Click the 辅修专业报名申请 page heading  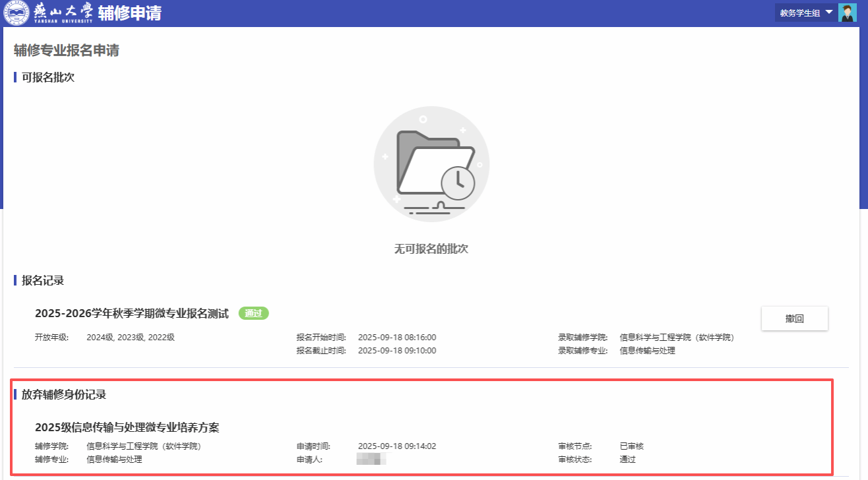pos(67,50)
